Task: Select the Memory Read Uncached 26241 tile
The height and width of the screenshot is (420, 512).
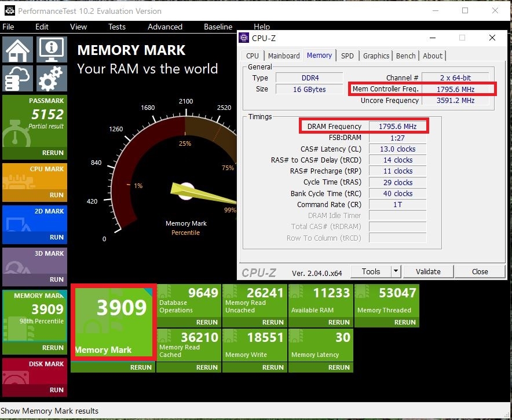Action: (x=255, y=300)
